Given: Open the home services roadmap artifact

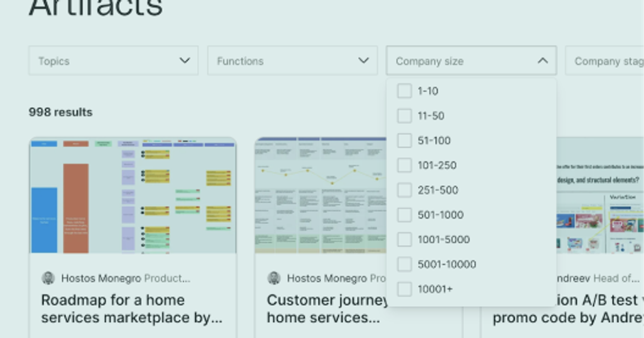Looking at the screenshot, I should point(132,308).
